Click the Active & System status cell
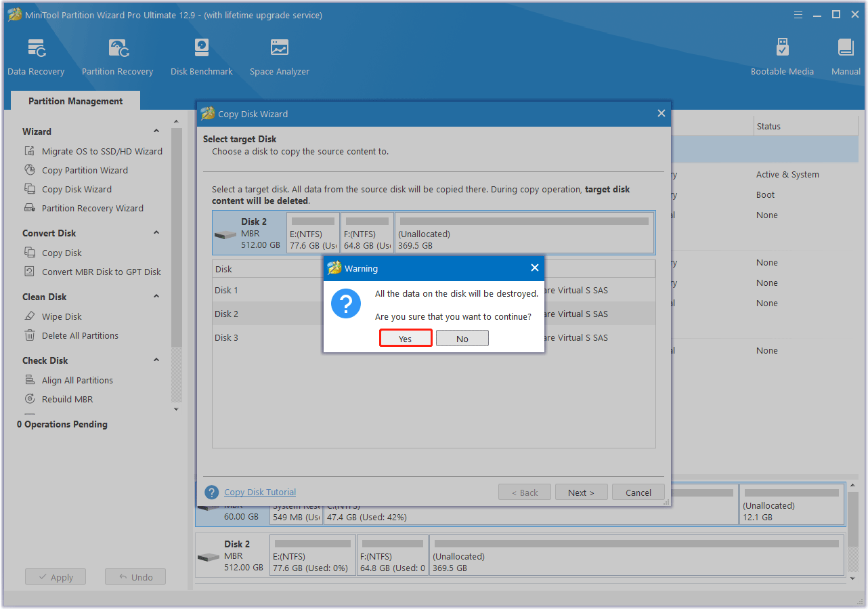Image resolution: width=868 pixels, height=609 pixels. [x=787, y=174]
